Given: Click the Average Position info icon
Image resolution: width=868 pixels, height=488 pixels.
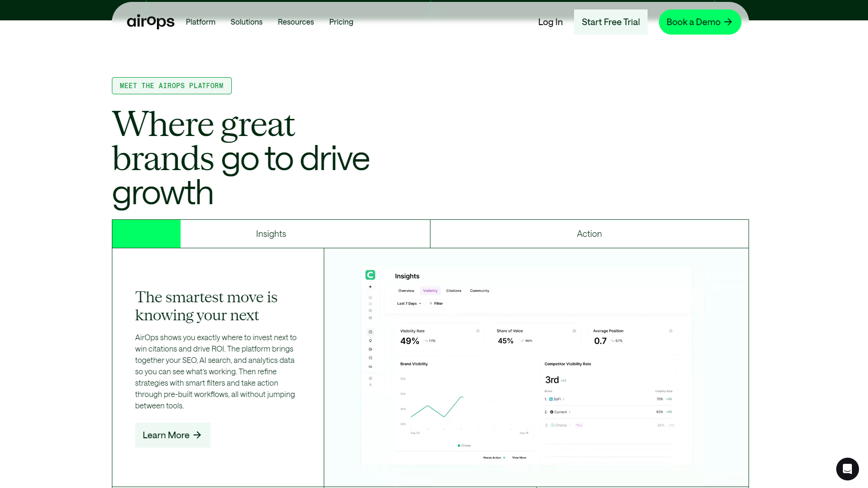Looking at the screenshot, I should point(671,331).
